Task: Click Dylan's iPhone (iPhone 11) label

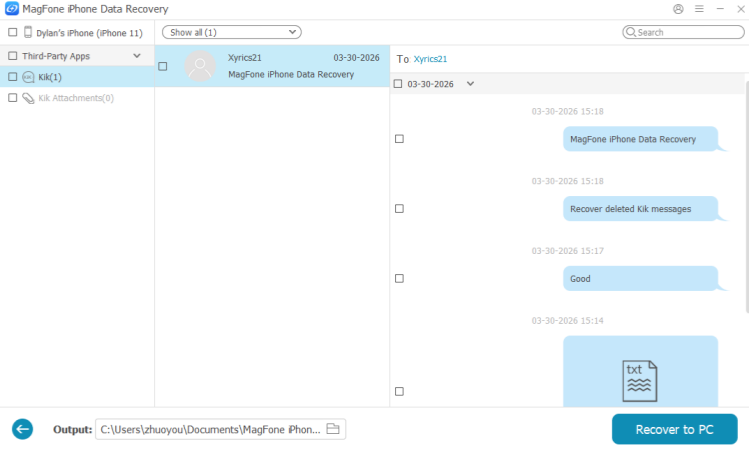Action: [89, 33]
